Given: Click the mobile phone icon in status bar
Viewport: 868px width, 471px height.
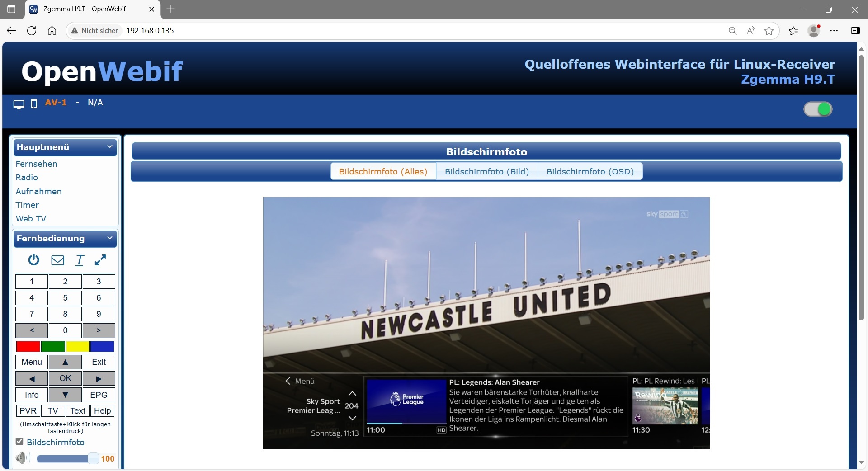Looking at the screenshot, I should pyautogui.click(x=33, y=104).
